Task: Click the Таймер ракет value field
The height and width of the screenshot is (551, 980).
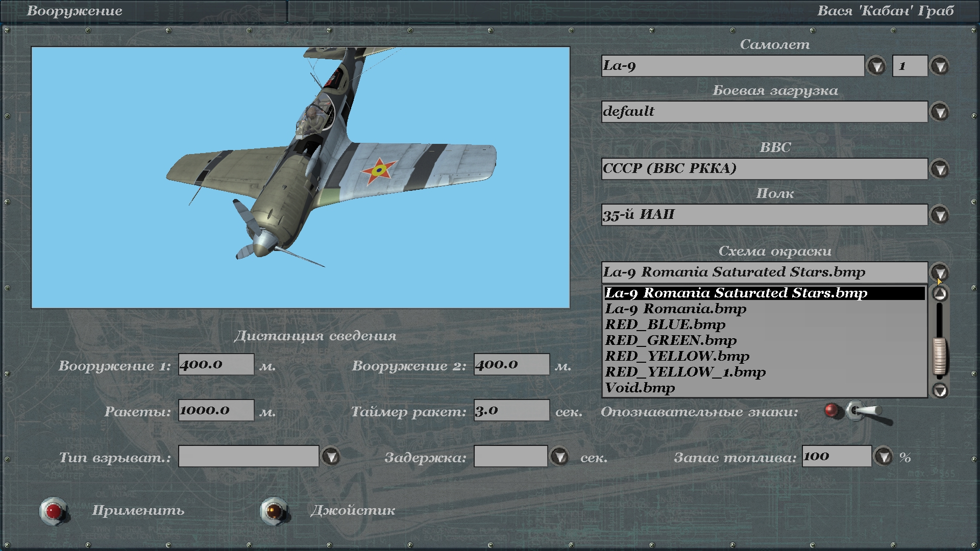Action: 511,410
